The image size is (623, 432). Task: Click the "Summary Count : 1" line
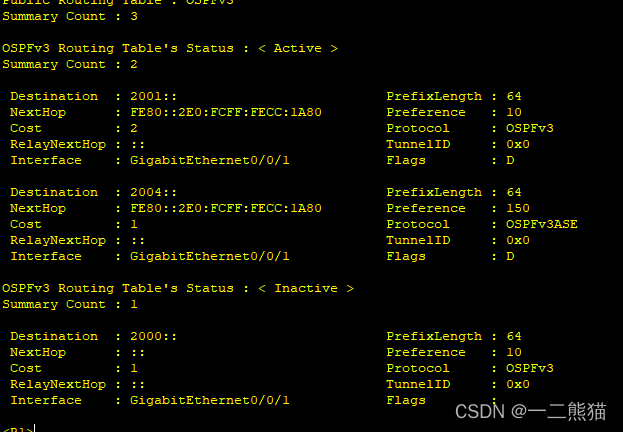(x=70, y=304)
